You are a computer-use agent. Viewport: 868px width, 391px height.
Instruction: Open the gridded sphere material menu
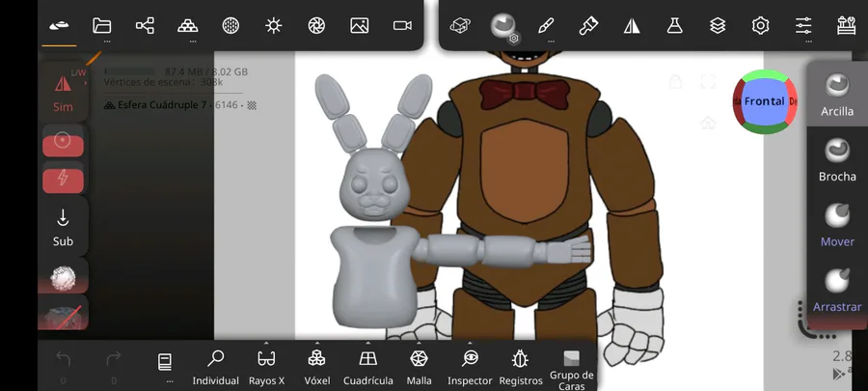pos(231,25)
